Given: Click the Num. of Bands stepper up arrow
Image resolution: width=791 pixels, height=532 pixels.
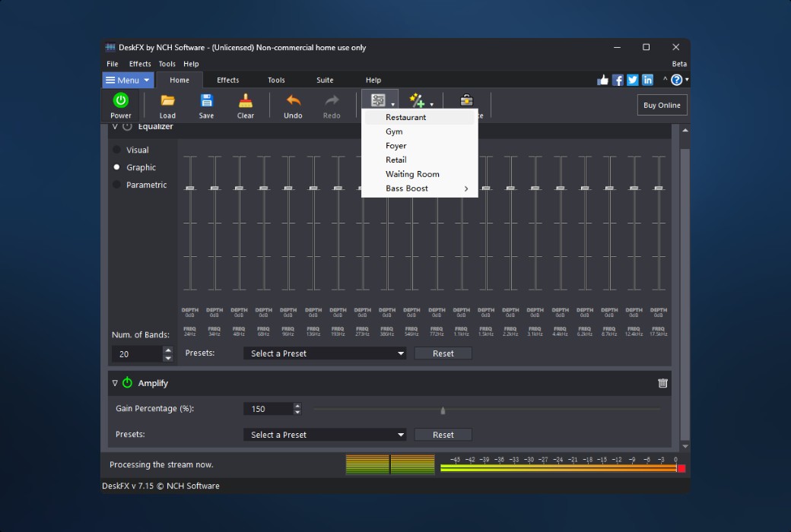Looking at the screenshot, I should pyautogui.click(x=168, y=350).
